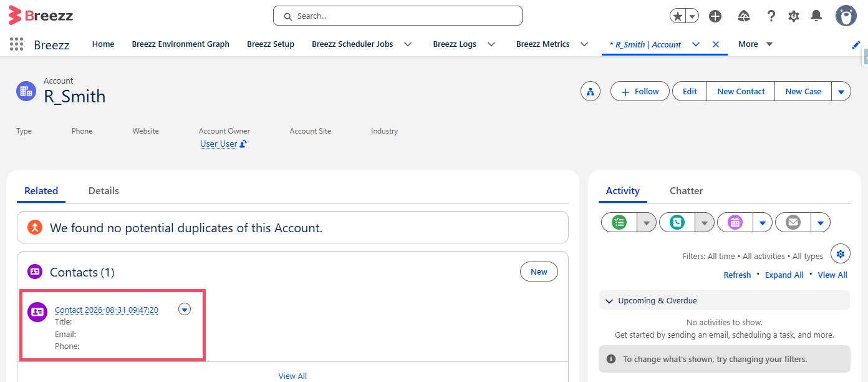This screenshot has width=868, height=382.
Task: Show more account actions dropdown
Action: point(841,91)
